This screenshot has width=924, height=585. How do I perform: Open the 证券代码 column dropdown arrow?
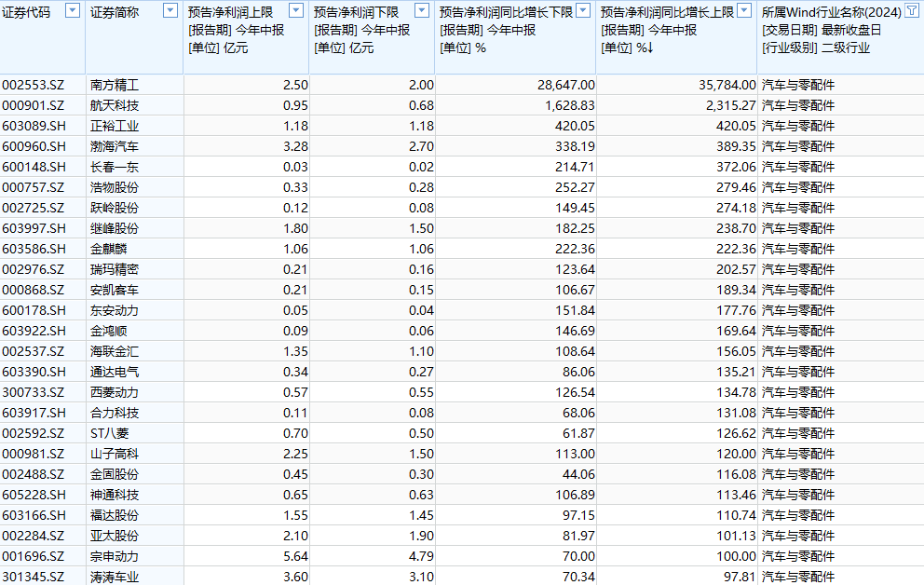(x=69, y=11)
